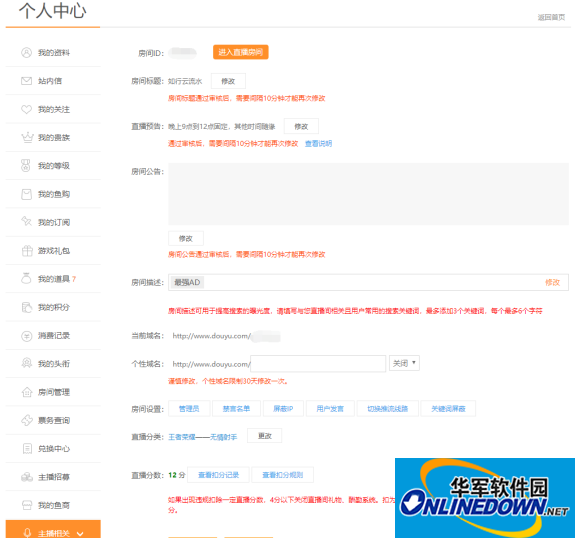
Task: Click 修改 next to 直播预告
Action: coord(301,126)
